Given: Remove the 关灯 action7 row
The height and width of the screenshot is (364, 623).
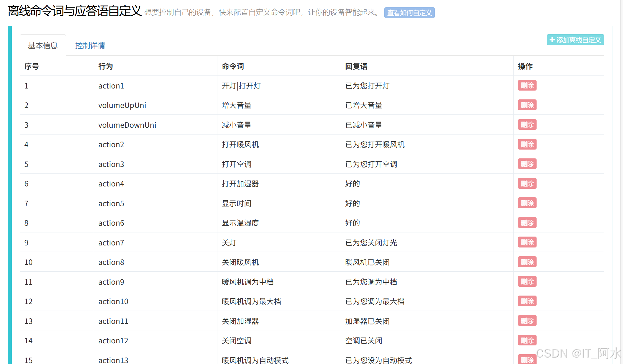Looking at the screenshot, I should (527, 242).
